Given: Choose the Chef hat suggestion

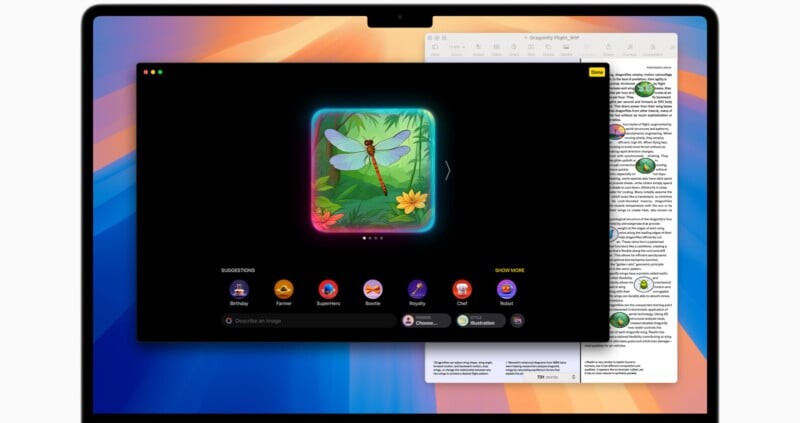Looking at the screenshot, I should click(462, 289).
